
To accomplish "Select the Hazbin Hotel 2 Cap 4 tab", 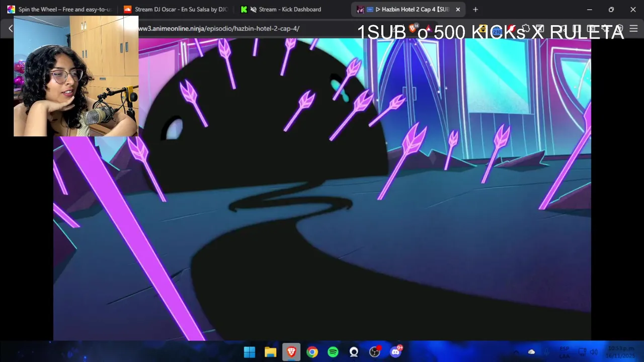I will (x=408, y=9).
